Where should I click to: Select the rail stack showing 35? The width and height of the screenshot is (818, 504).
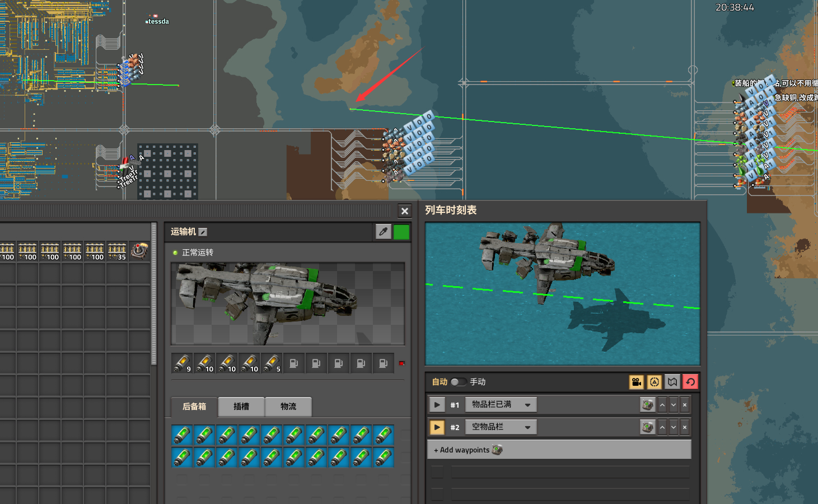[x=117, y=251]
